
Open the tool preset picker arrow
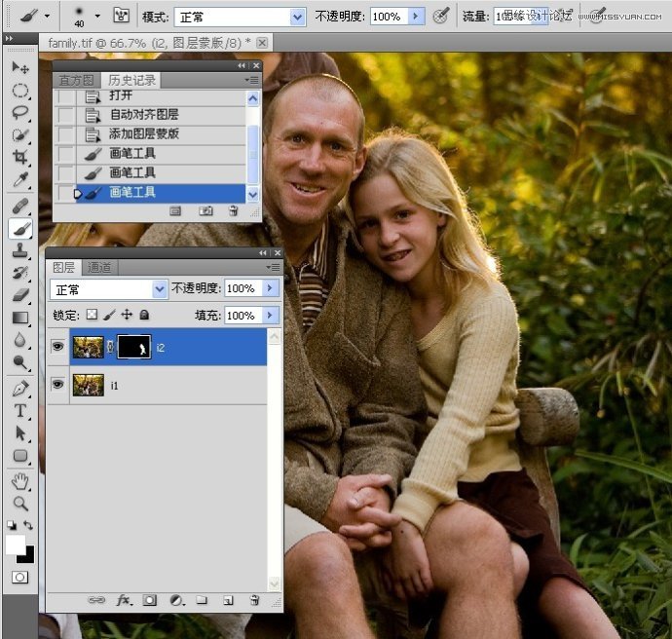[47, 17]
